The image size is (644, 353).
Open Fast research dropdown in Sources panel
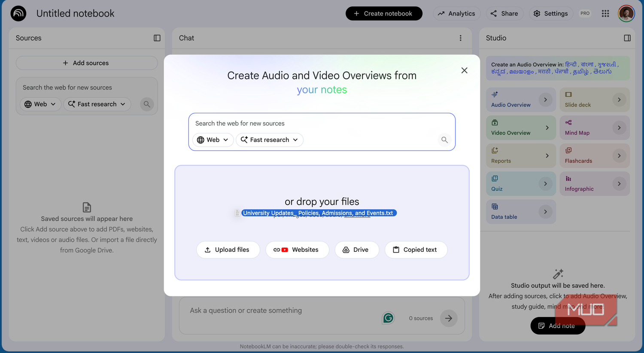97,104
